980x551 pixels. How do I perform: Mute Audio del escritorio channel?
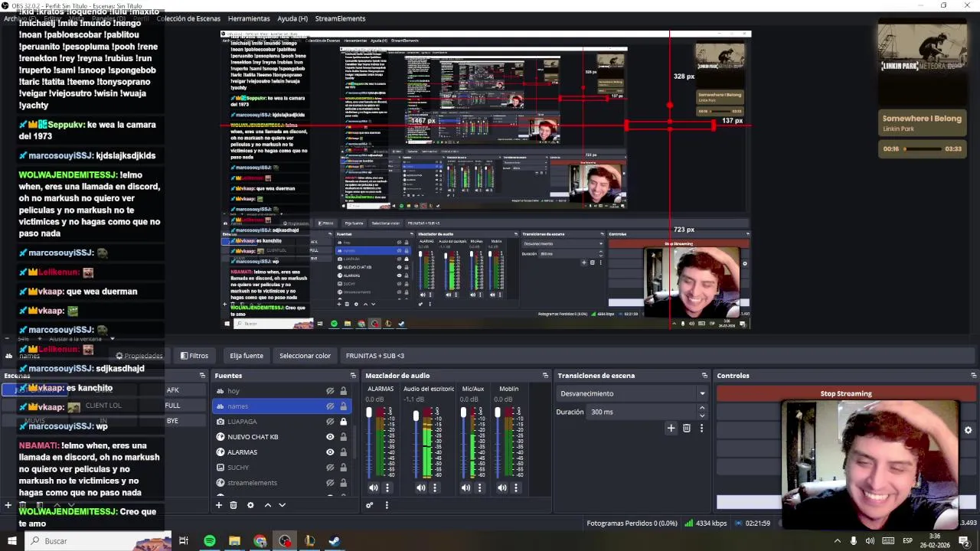[x=421, y=487]
